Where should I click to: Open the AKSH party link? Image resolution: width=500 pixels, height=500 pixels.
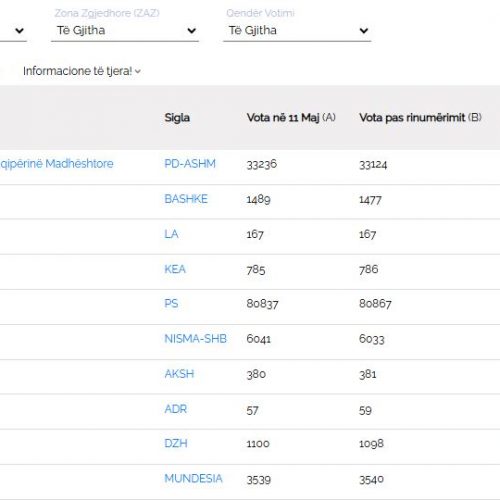point(179,374)
